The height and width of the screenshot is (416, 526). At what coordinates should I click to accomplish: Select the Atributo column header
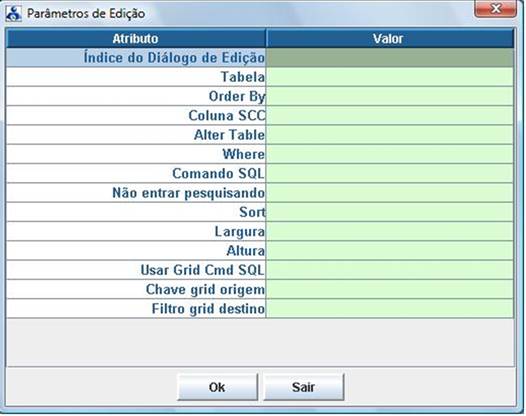(136, 38)
